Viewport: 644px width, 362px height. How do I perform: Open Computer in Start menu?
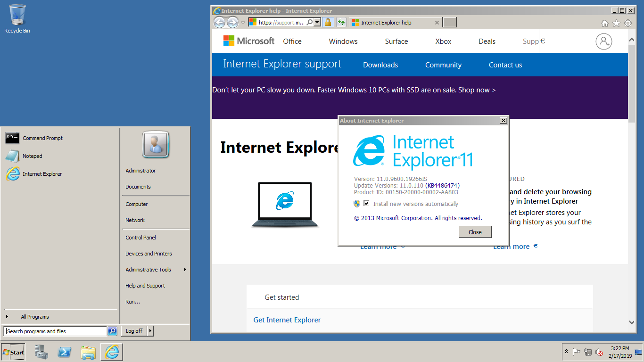pyautogui.click(x=137, y=204)
